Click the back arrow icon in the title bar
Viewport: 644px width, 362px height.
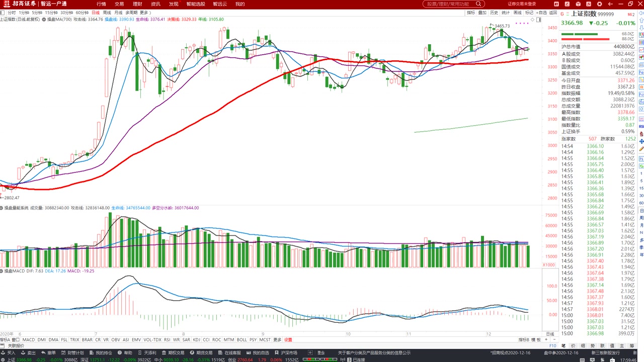coord(610,4)
